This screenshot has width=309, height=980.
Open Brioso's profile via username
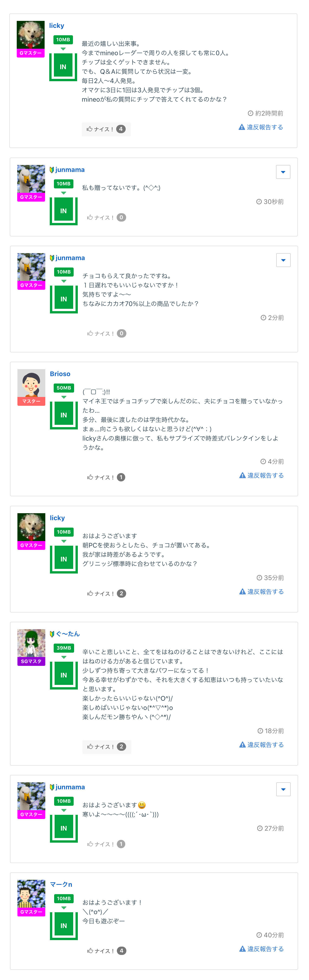[60, 374]
